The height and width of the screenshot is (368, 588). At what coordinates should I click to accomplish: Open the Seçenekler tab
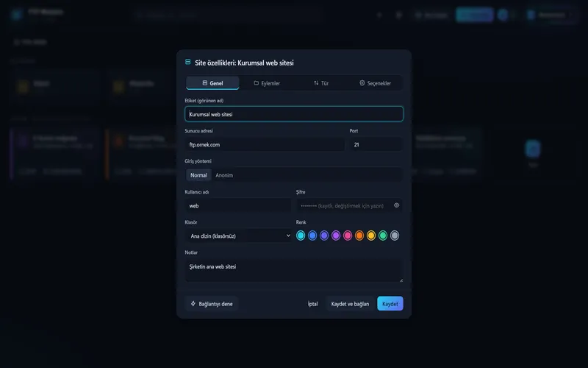coord(375,83)
